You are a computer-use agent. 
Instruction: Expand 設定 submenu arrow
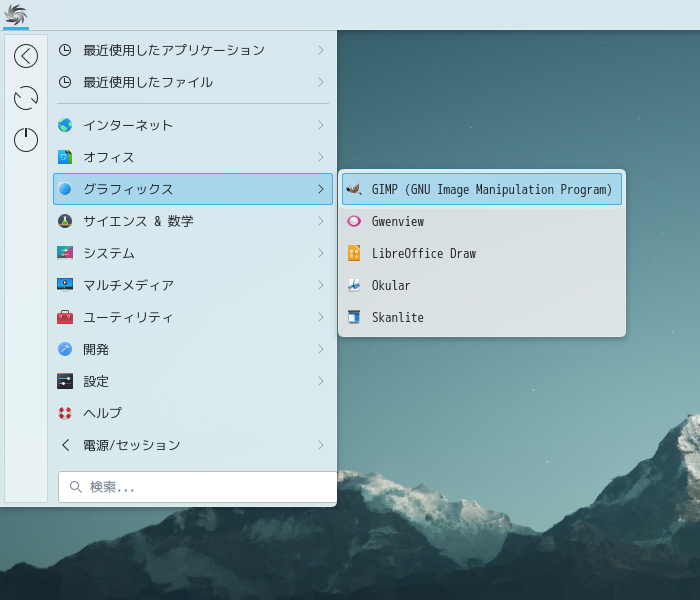coord(321,381)
